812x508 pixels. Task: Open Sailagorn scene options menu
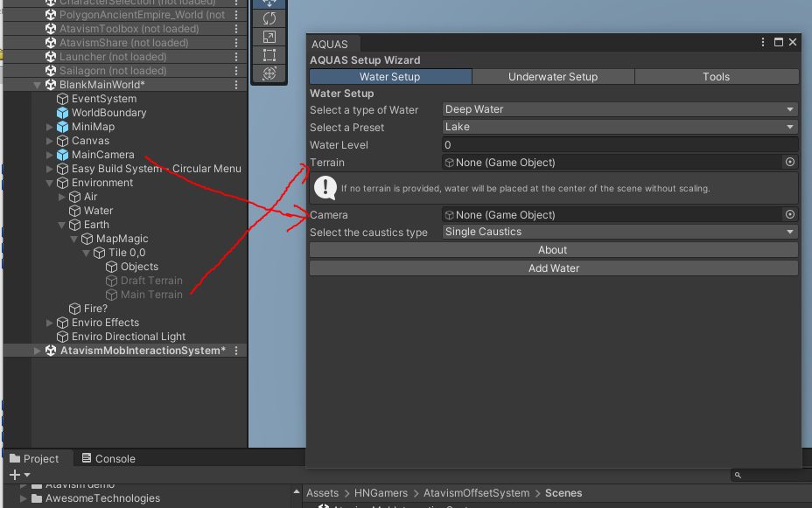[236, 70]
